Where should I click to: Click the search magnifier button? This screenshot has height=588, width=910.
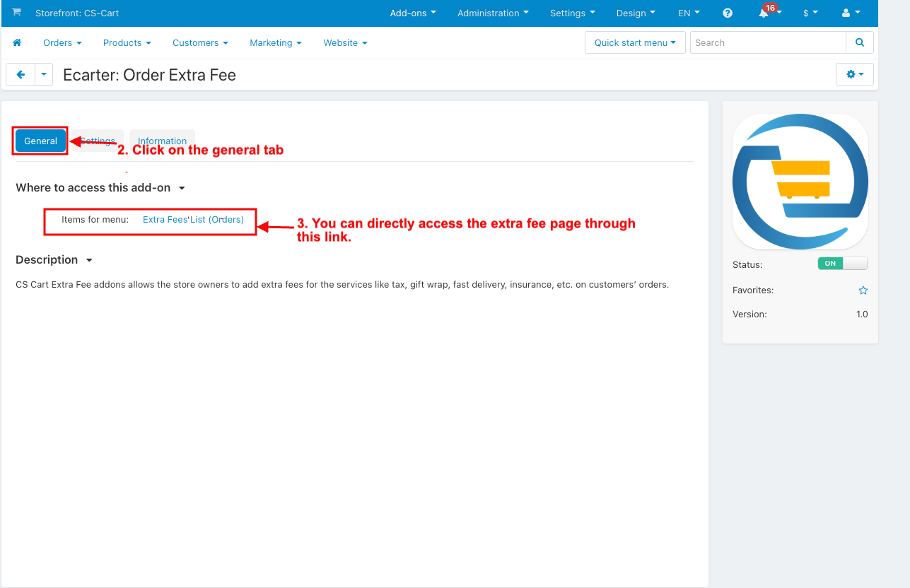(x=860, y=42)
